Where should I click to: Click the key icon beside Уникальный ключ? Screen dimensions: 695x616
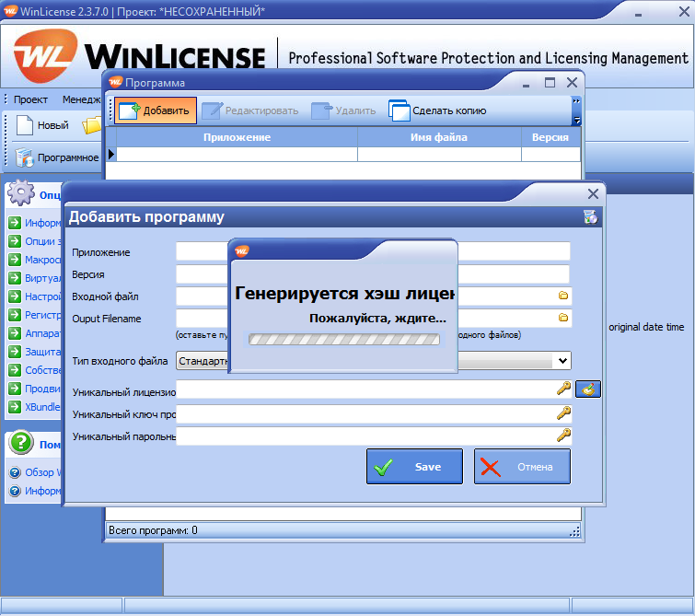click(x=563, y=413)
